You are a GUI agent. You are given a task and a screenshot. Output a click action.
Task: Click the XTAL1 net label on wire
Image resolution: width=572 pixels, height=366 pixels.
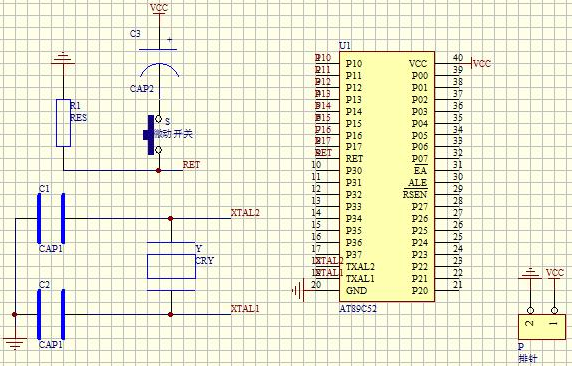[x=245, y=309]
